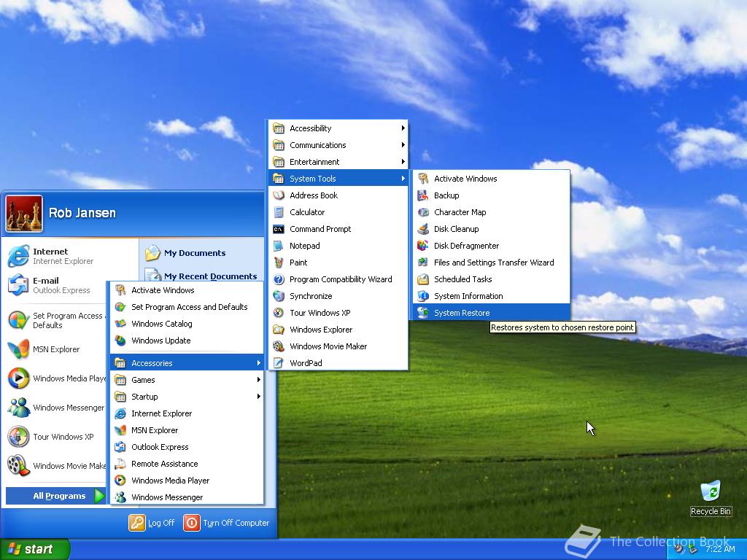Open Program Compatibility Wizard icon
Image resolution: width=747 pixels, height=560 pixels.
pos(278,279)
